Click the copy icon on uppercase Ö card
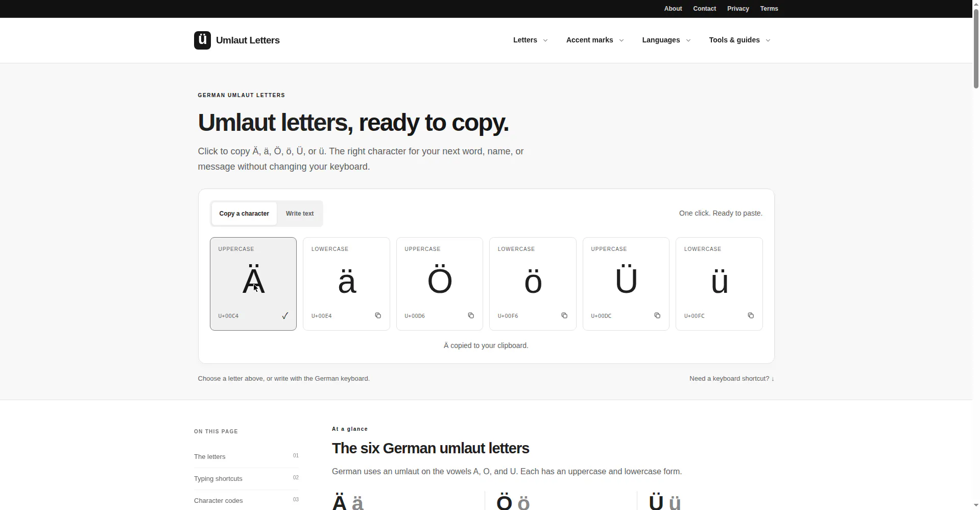This screenshot has width=980, height=510. click(x=471, y=316)
